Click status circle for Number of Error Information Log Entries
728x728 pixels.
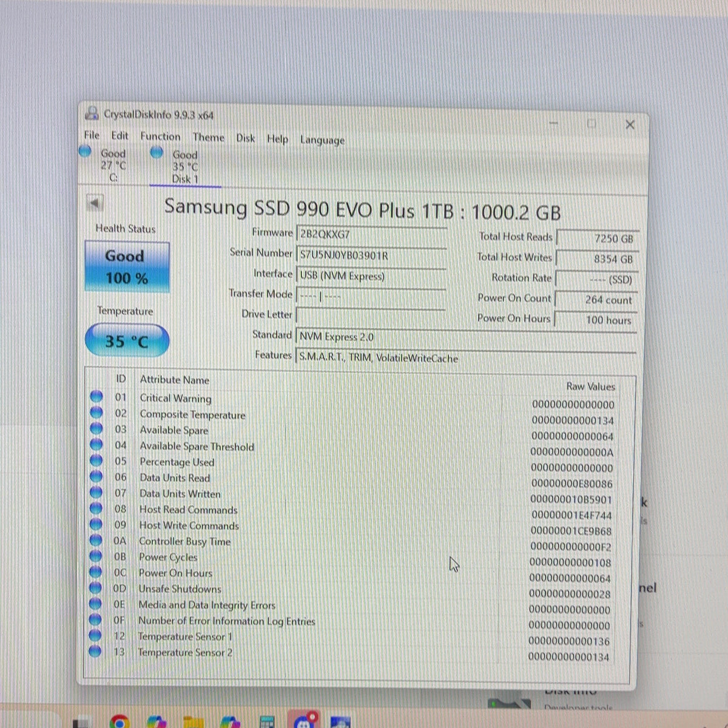pyautogui.click(x=95, y=619)
